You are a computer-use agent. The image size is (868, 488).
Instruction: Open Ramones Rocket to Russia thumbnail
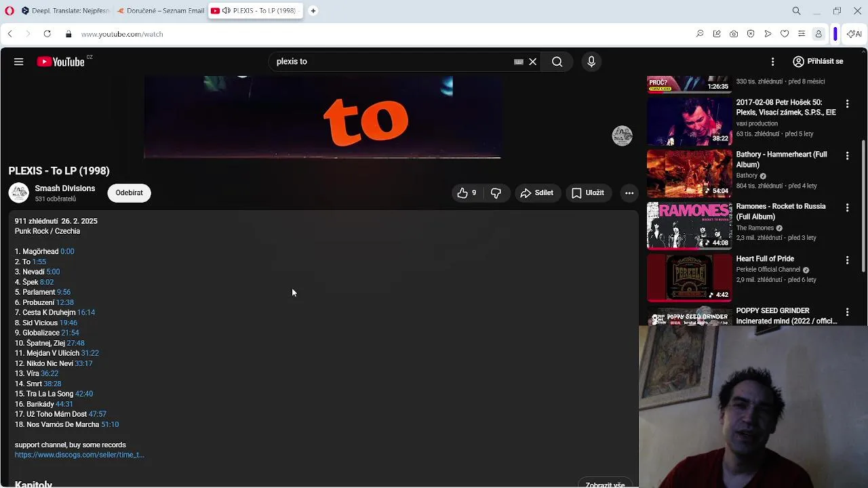[x=689, y=226]
